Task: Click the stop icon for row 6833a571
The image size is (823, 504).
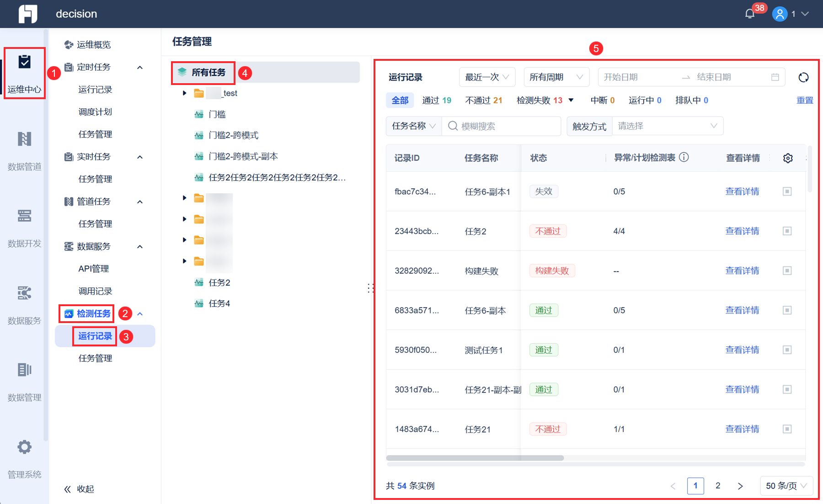Action: pos(787,310)
